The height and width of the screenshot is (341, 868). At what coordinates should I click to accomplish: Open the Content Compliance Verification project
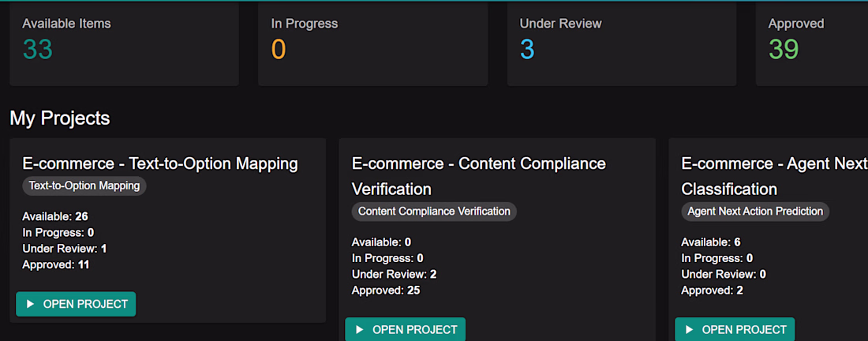pos(405,329)
